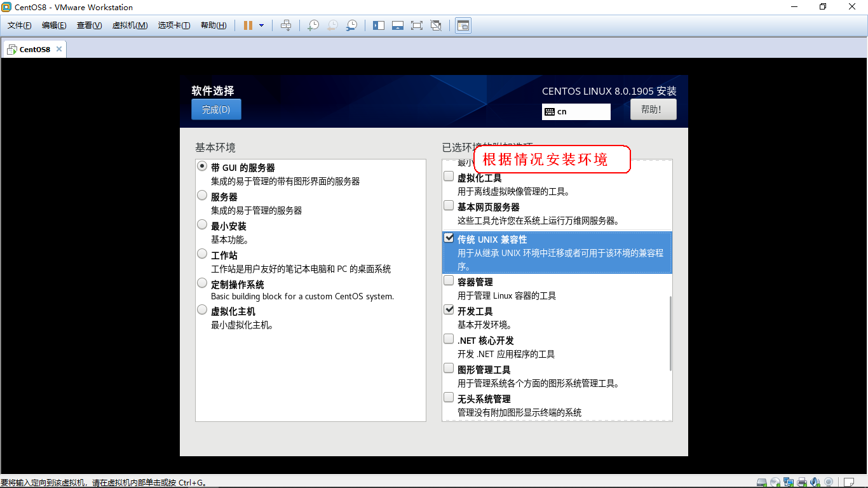Open the 帮助(H) menu
The width and height of the screenshot is (868, 488).
[214, 25]
